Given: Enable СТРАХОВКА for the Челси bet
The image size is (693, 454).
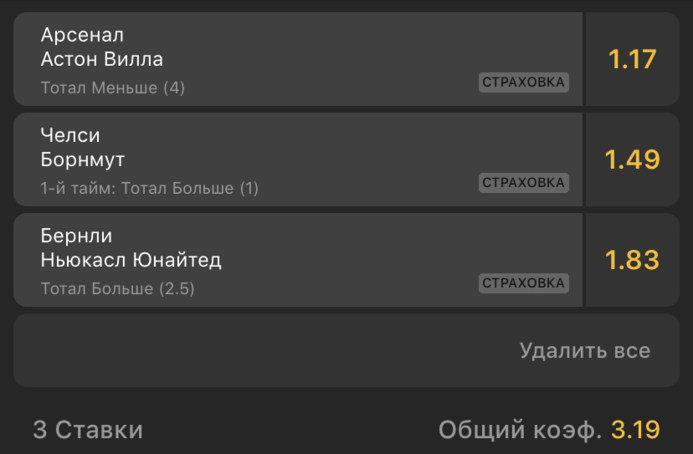Looking at the screenshot, I should pyautogui.click(x=524, y=183).
